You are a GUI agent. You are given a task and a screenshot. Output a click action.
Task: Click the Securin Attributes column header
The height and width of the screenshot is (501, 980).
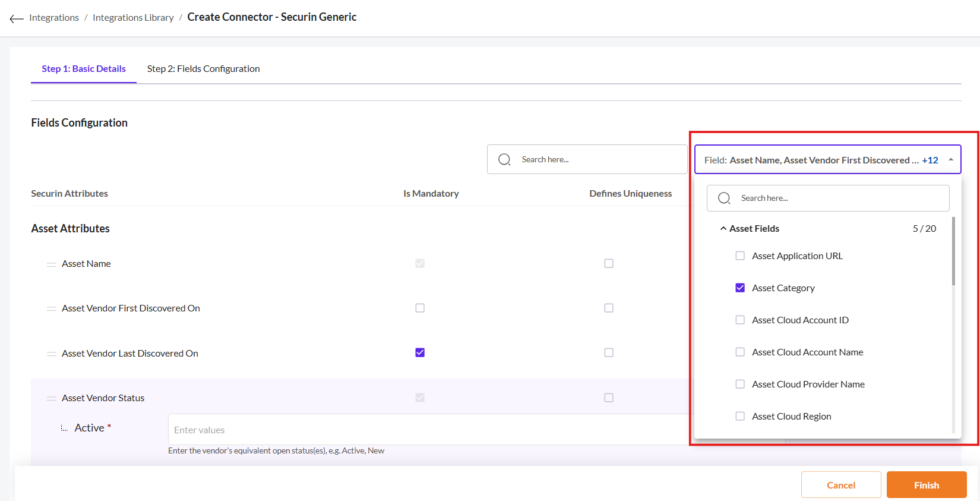[69, 194]
